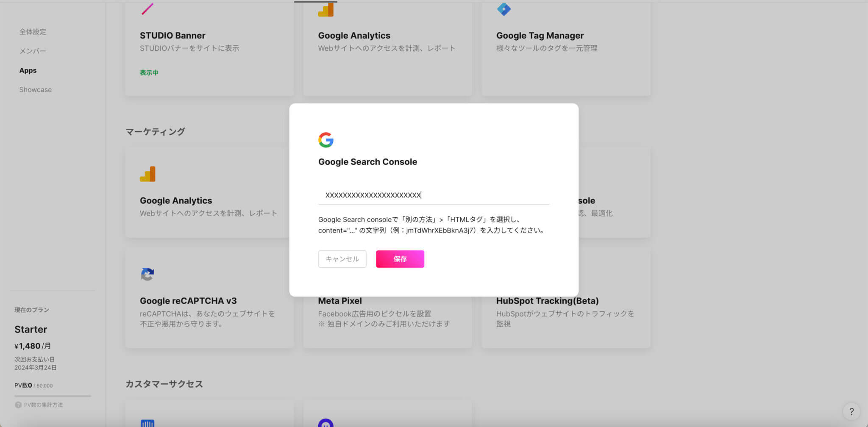Open the Google reCAPTCHA v3 card title
Viewport: 868px width, 427px height.
point(188,301)
